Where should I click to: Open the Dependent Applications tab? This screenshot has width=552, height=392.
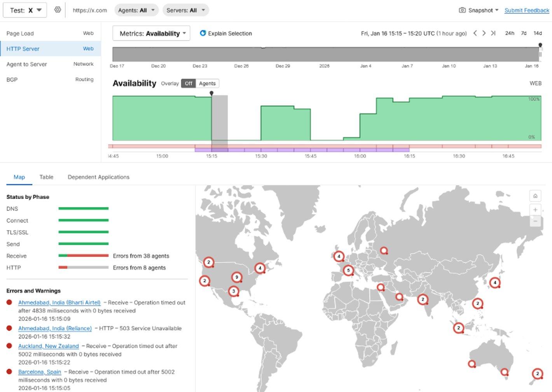(x=98, y=177)
